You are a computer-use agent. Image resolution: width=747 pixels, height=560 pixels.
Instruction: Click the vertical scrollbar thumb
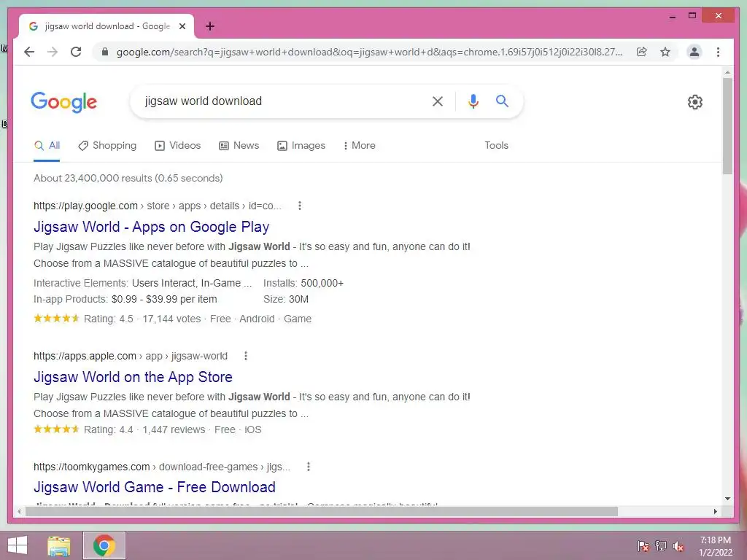(x=727, y=125)
